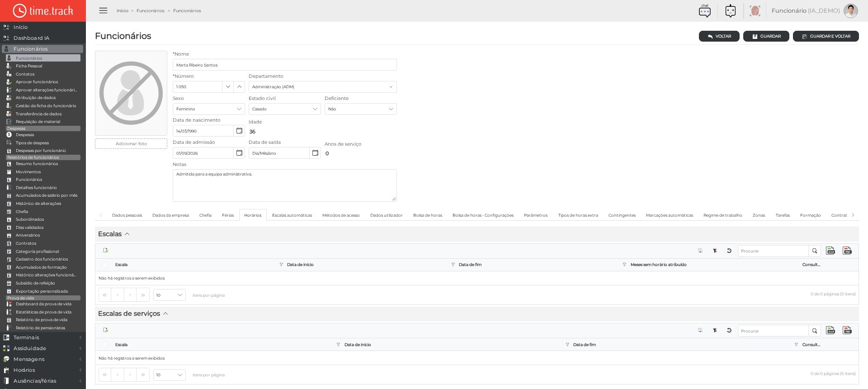The height and width of the screenshot is (389, 868).
Task: Click the robot assistant icon in the header
Action: tap(731, 10)
